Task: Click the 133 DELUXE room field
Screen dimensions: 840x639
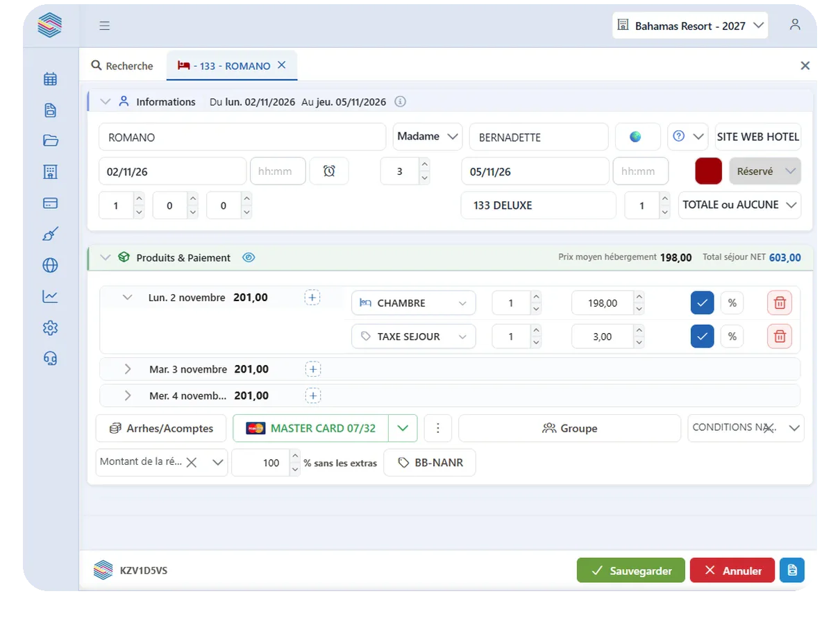Action: point(538,205)
